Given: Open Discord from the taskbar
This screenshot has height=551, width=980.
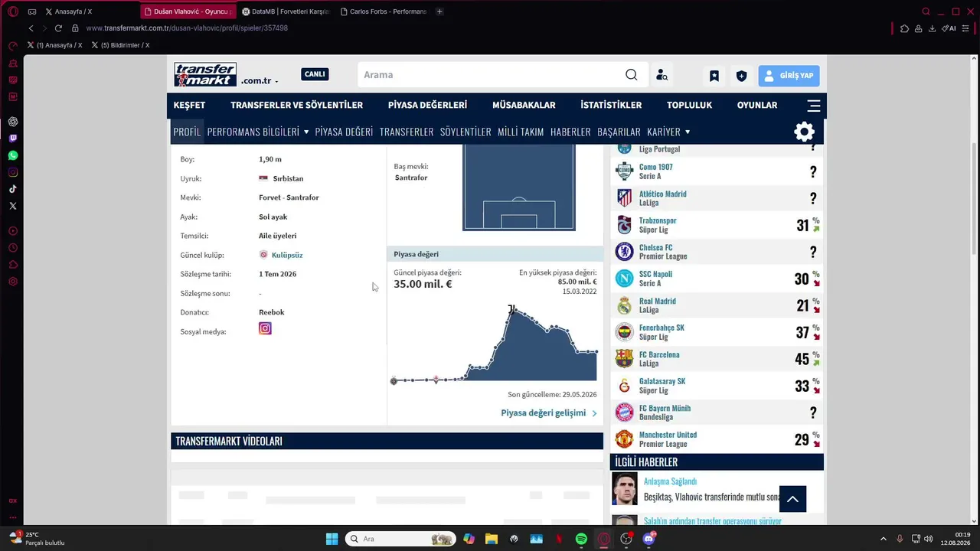Looking at the screenshot, I should tap(649, 539).
